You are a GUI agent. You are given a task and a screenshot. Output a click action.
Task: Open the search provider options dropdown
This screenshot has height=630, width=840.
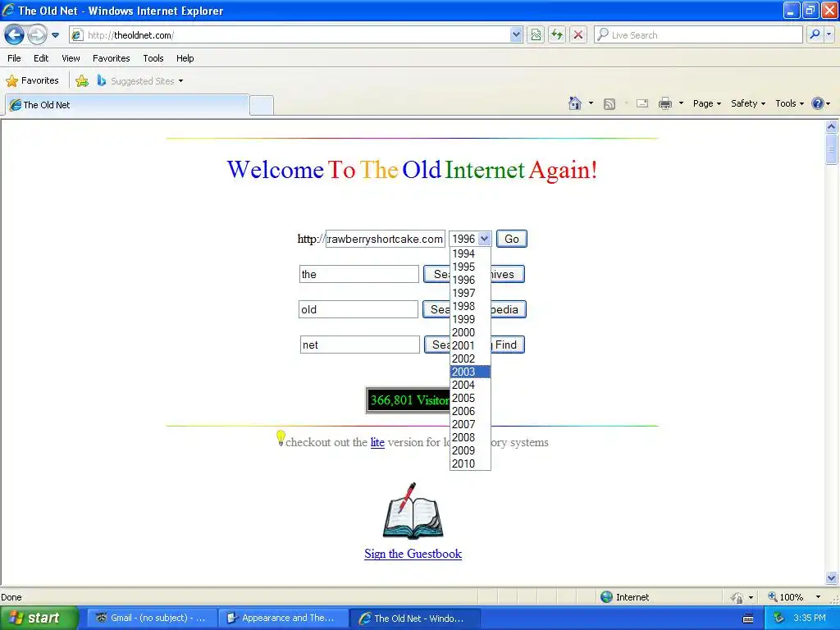[829, 34]
